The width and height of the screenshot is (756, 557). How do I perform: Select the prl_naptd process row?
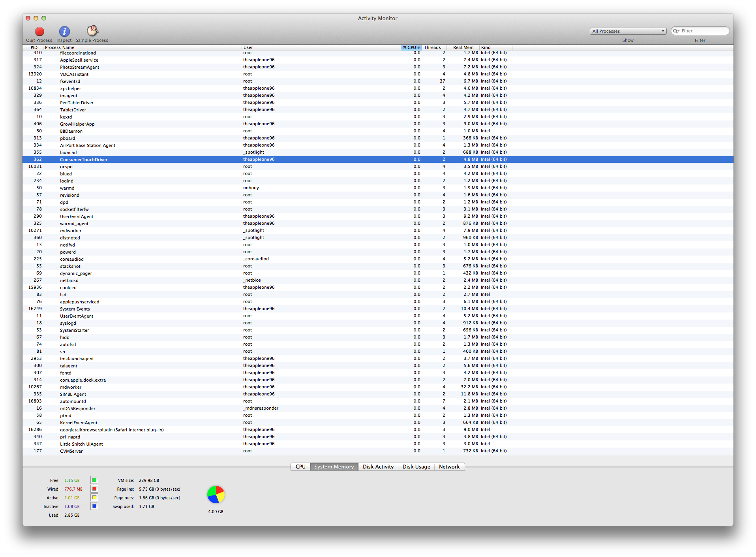pos(378,437)
